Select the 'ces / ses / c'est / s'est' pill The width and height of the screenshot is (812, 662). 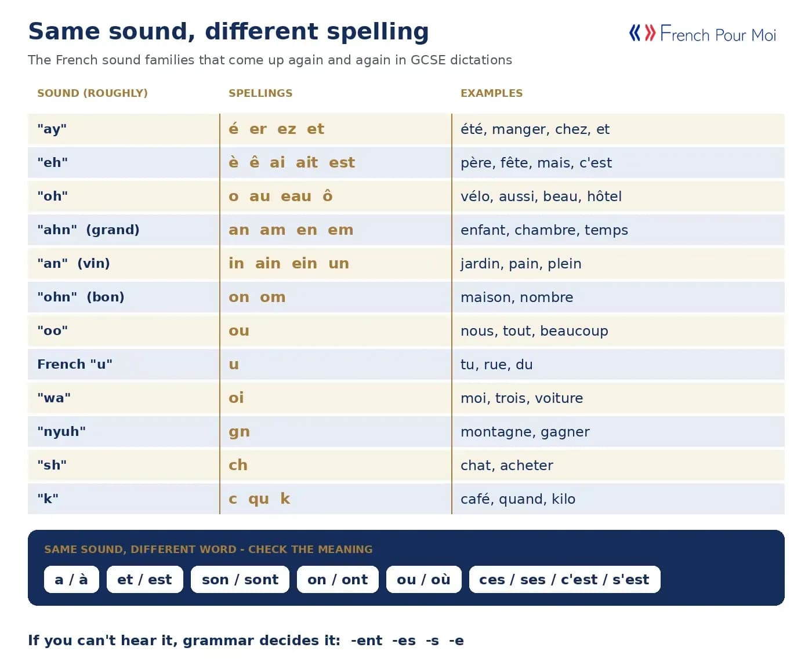pos(564,579)
